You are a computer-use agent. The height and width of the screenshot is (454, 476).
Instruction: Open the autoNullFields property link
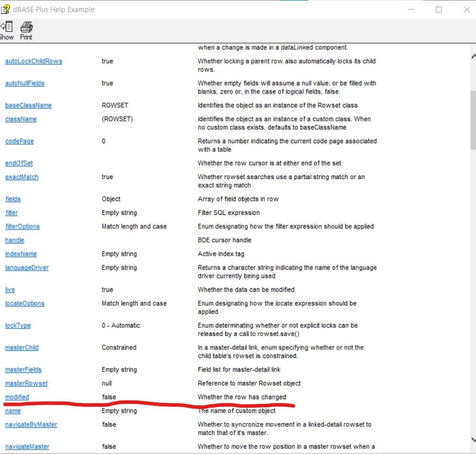(25, 83)
